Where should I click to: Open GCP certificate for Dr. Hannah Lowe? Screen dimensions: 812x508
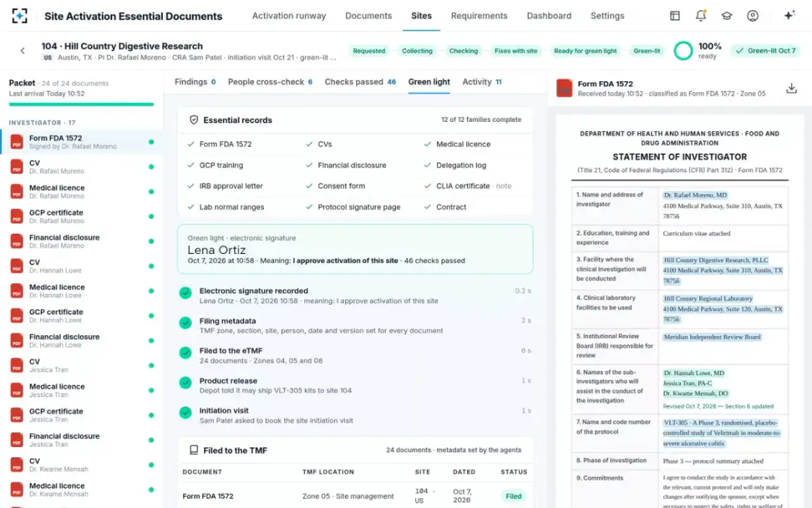pos(81,316)
